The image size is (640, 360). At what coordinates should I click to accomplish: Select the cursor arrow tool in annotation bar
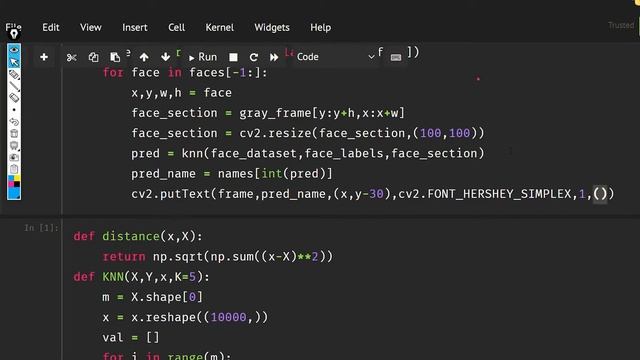14,62
